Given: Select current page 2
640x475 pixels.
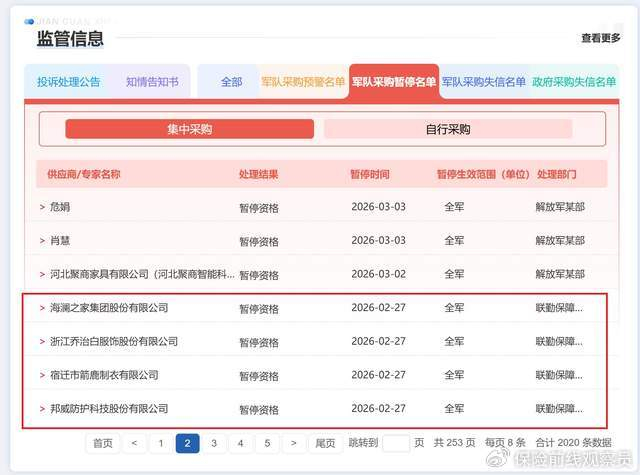Looking at the screenshot, I should click(187, 443).
